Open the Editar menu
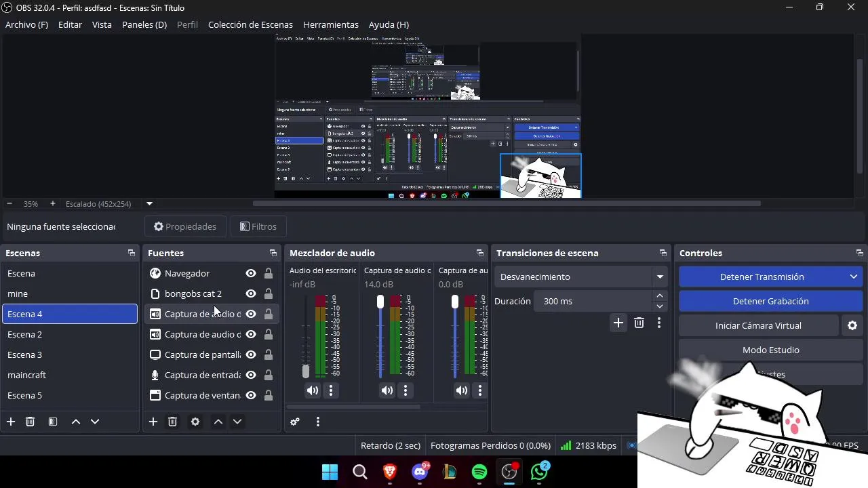Image resolution: width=868 pixels, height=488 pixels. pos(70,24)
